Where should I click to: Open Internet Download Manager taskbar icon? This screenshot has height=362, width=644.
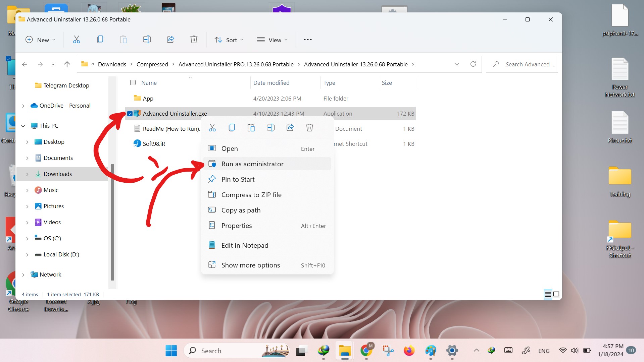(324, 351)
